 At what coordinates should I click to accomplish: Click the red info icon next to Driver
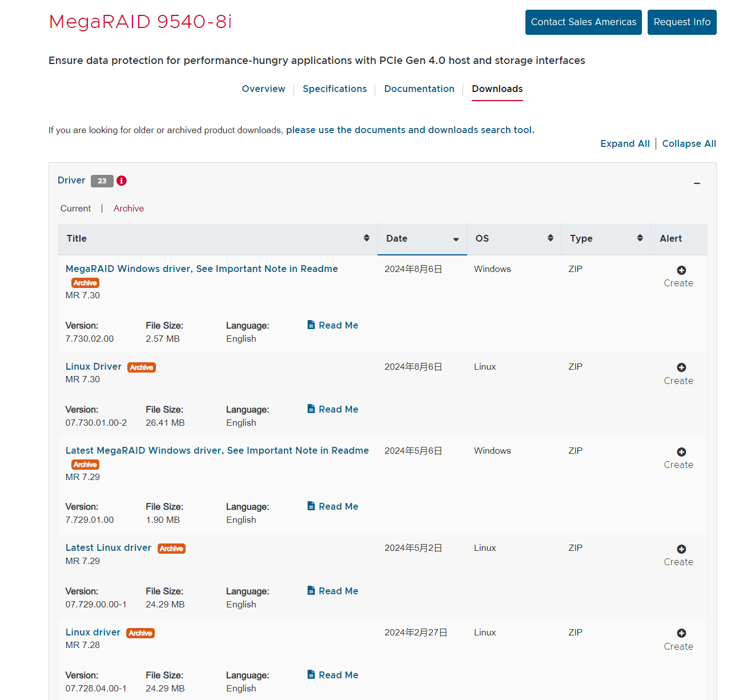click(x=122, y=181)
